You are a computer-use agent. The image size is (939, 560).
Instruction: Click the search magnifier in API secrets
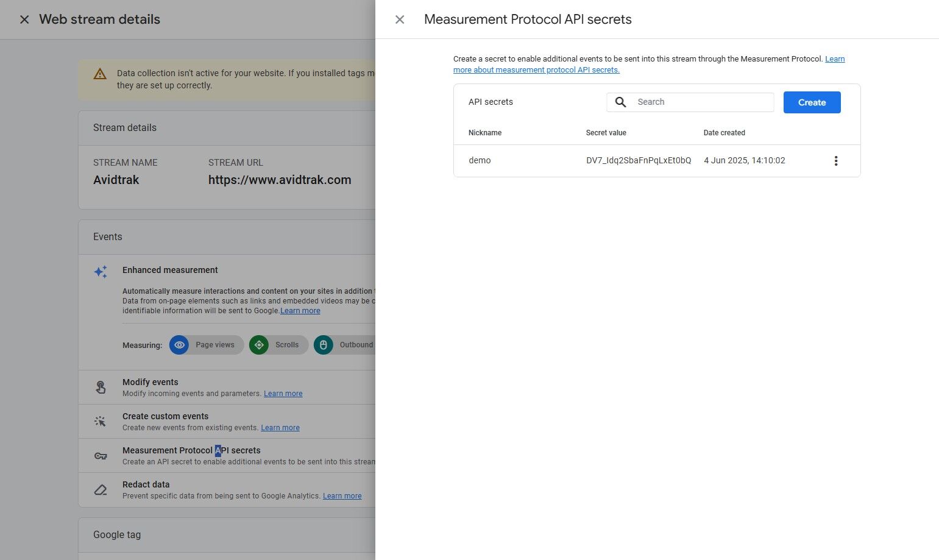point(620,102)
